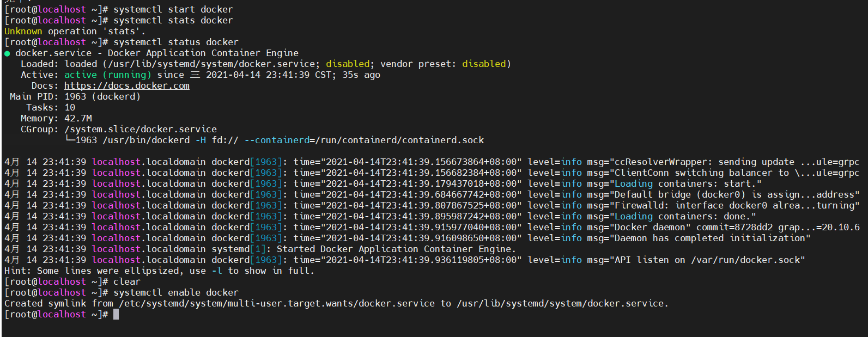Image resolution: width=868 pixels, height=337 pixels.
Task: Select the 'systemctl status docker' command
Action: (x=176, y=42)
